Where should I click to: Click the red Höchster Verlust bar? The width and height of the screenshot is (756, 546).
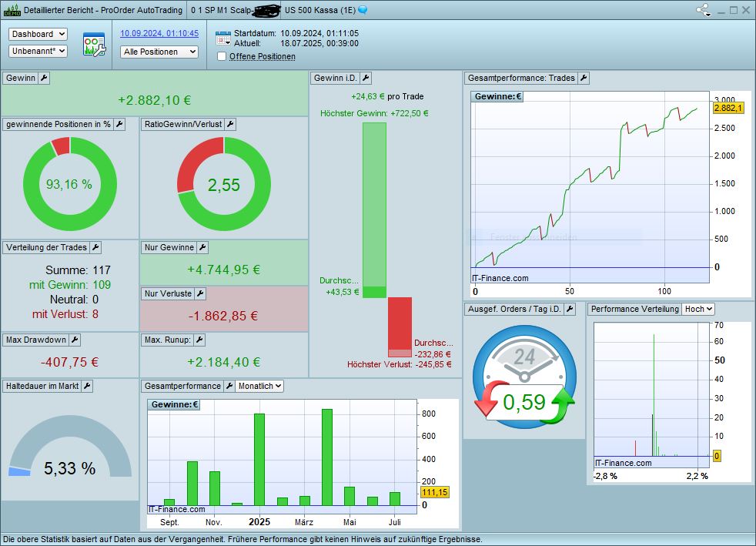coord(400,327)
